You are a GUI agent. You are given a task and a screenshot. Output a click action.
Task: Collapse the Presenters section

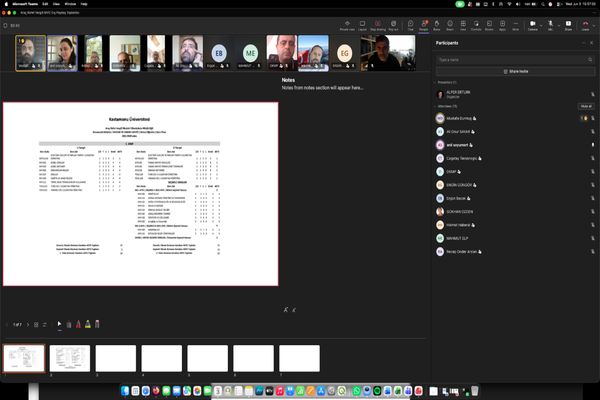435,82
